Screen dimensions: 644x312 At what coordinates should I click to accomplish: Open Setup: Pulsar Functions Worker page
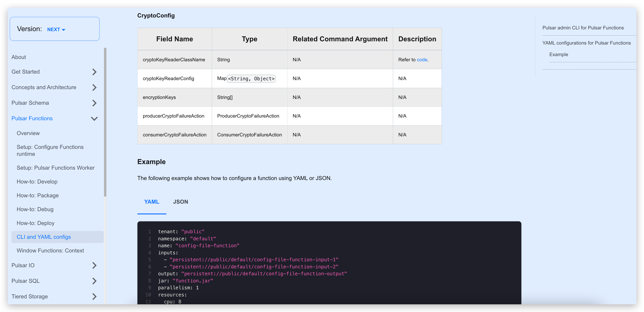pos(55,168)
